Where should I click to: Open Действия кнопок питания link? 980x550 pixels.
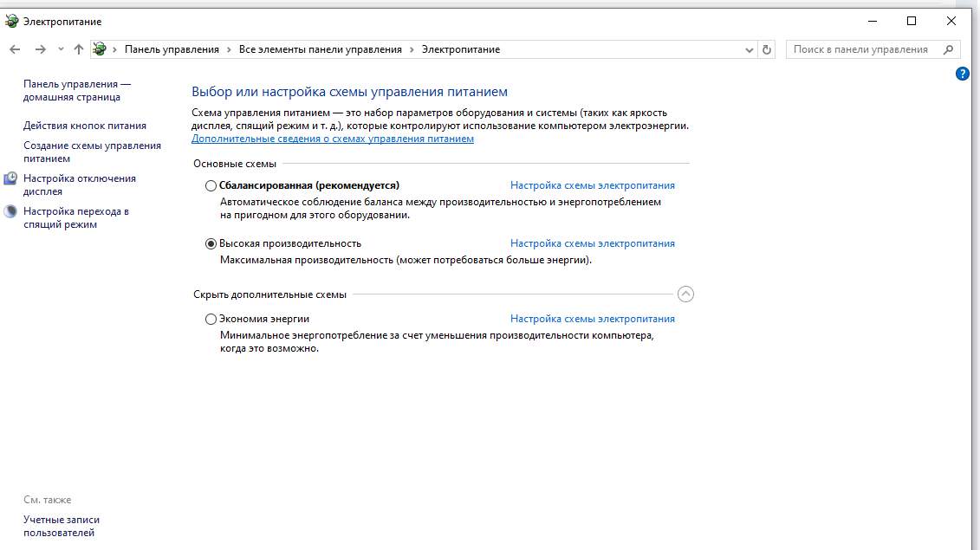pos(85,126)
